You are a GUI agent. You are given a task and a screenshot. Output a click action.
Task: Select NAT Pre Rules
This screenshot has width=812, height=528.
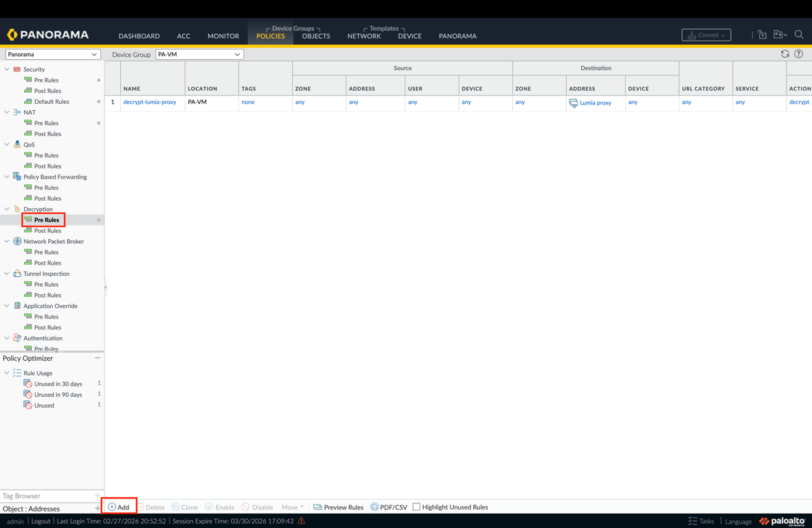point(46,123)
